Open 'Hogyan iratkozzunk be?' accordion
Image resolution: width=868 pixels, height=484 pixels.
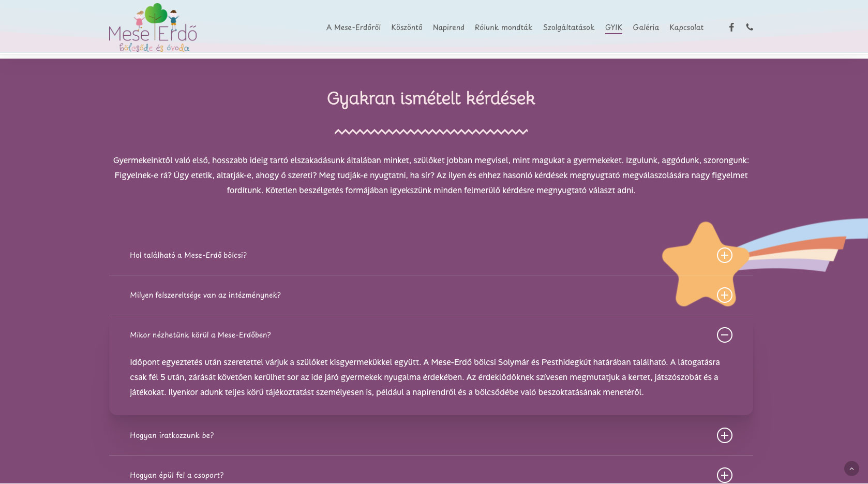(x=172, y=435)
